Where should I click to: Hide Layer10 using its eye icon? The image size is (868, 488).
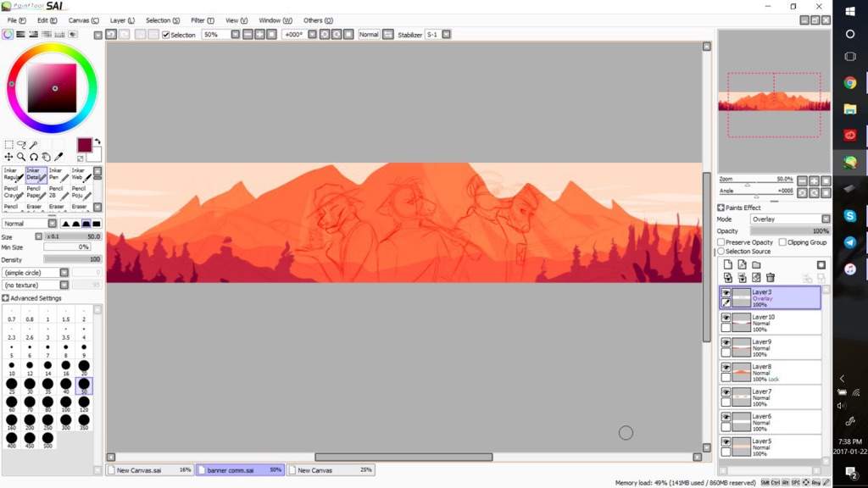[x=726, y=318]
